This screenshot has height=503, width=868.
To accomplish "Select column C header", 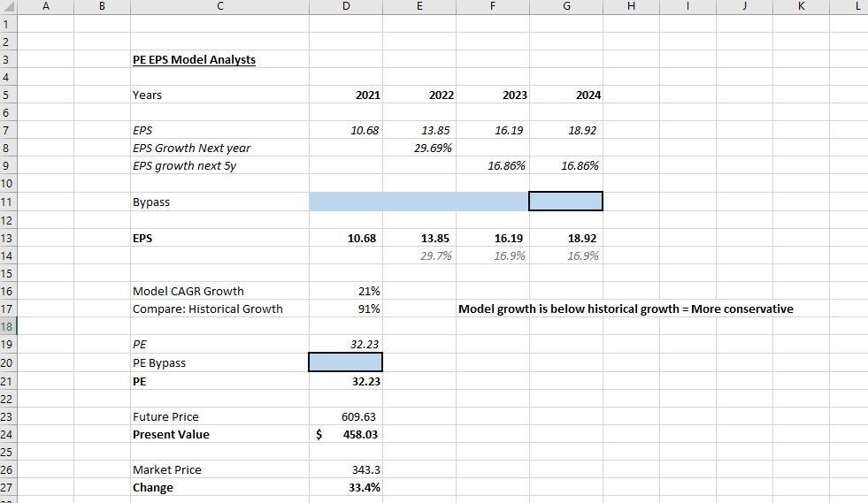I will pyautogui.click(x=219, y=7).
